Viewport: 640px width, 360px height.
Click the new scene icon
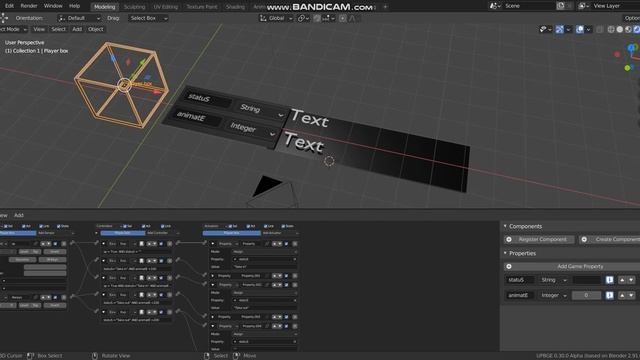click(561, 6)
